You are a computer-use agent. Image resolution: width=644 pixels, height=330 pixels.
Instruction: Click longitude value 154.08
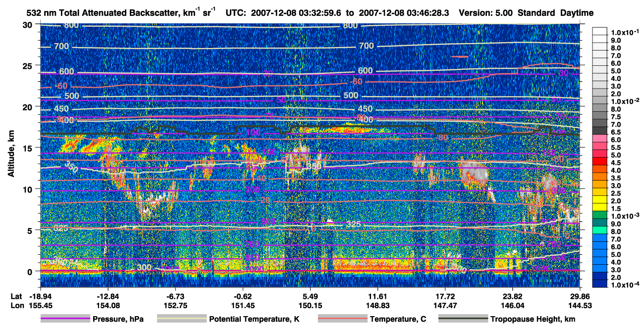[107, 305]
